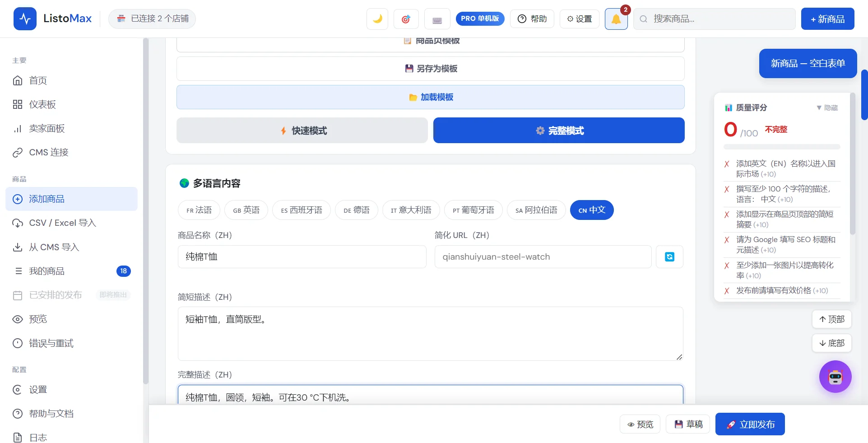Screen dimensions: 868x443
Task: Open 错误与重试 in sidebar
Action: tap(71, 343)
